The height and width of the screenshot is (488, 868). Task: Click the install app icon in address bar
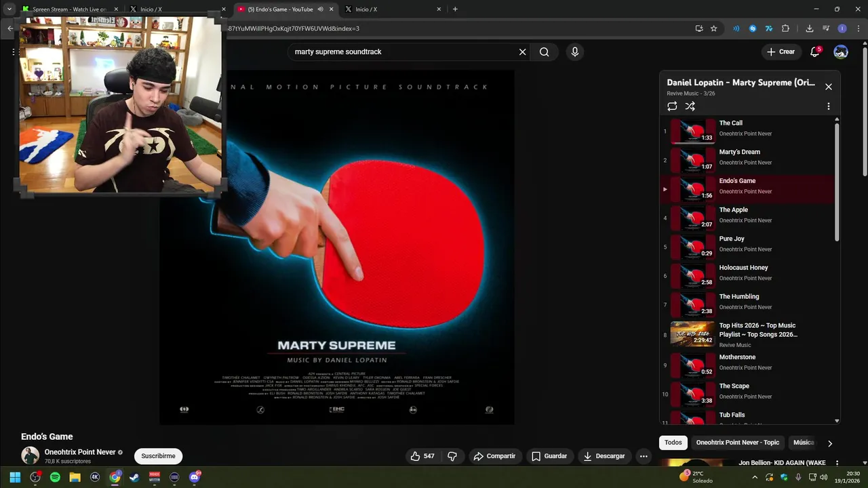[x=699, y=28]
